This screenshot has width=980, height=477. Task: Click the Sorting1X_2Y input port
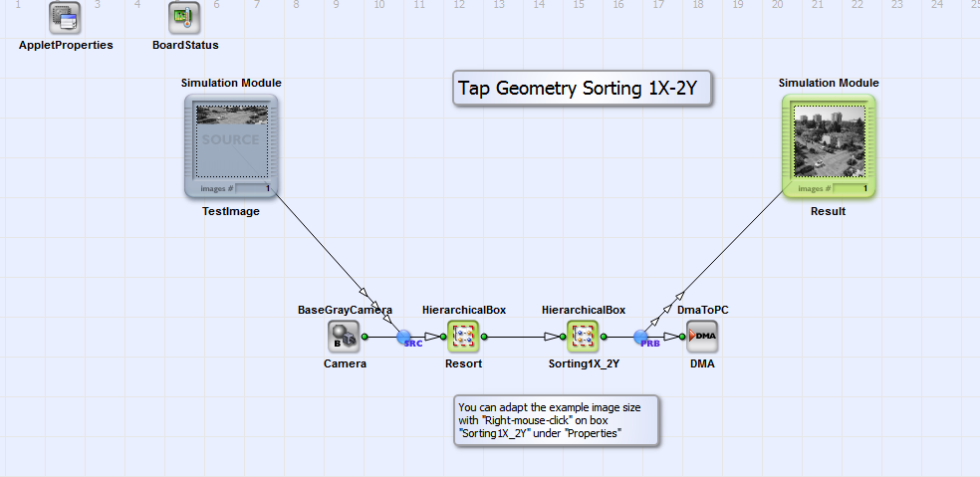563,337
